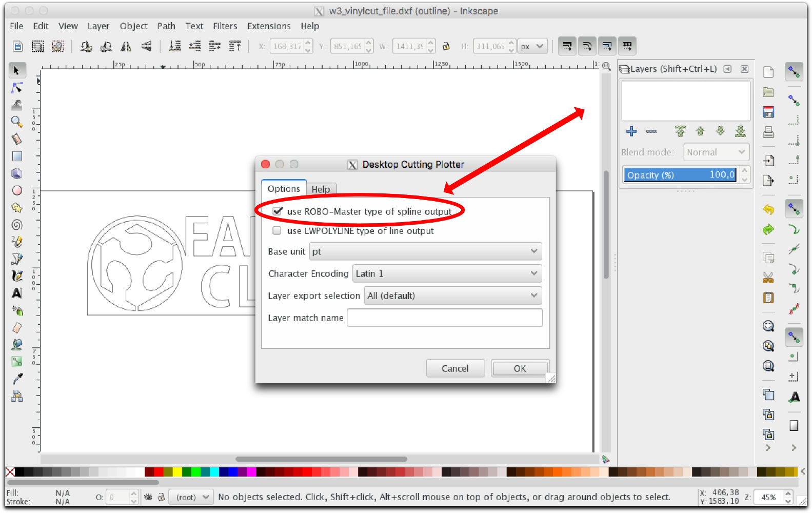Image resolution: width=812 pixels, height=513 pixels.
Task: Switch to the Help tab in dialog
Action: click(321, 189)
